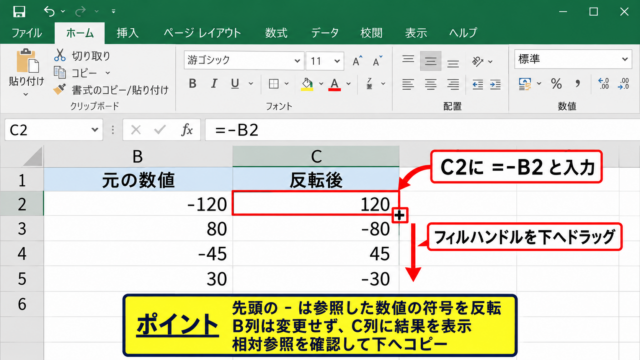Image resolution: width=640 pixels, height=360 pixels.
Task: Click decrease decimal icon
Action: pyautogui.click(x=624, y=84)
